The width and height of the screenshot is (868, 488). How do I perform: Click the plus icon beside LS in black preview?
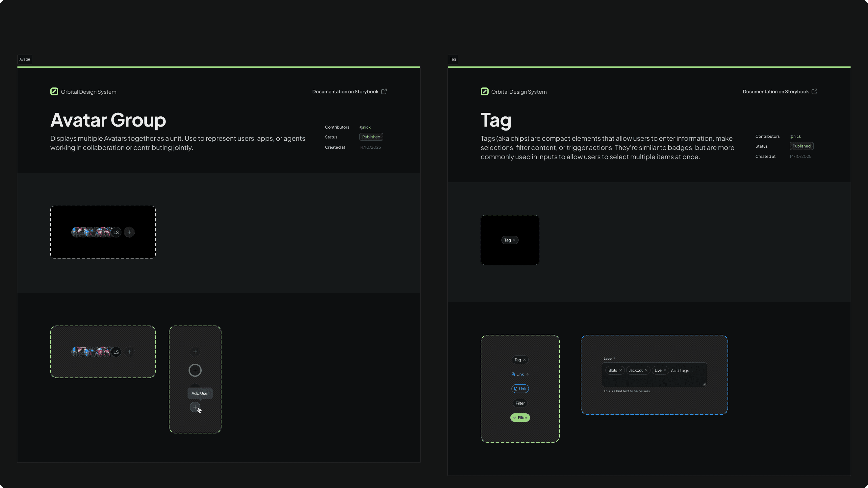(129, 232)
